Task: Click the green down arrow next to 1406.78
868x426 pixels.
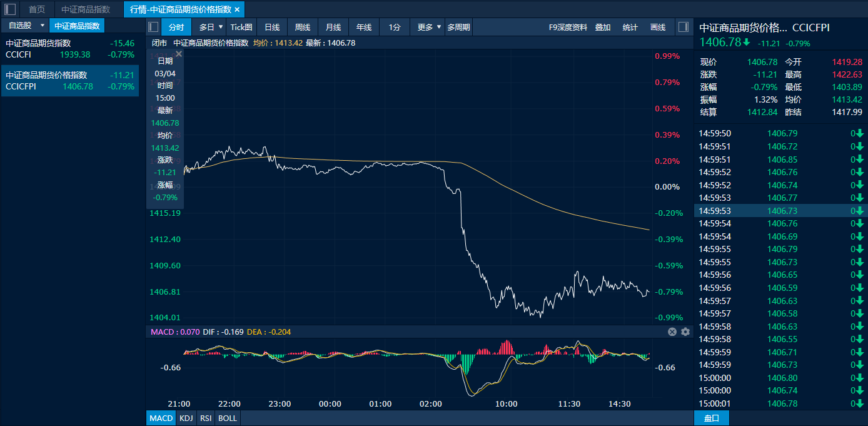Action: [747, 43]
